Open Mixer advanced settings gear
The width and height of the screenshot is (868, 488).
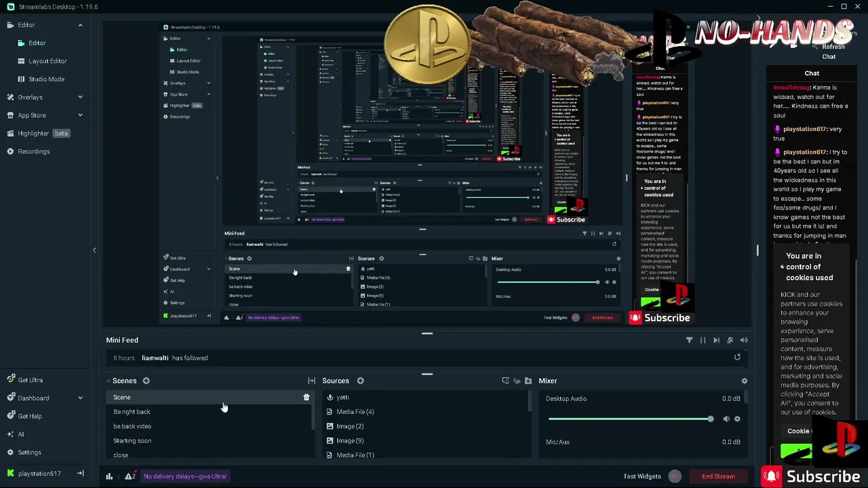pyautogui.click(x=744, y=381)
